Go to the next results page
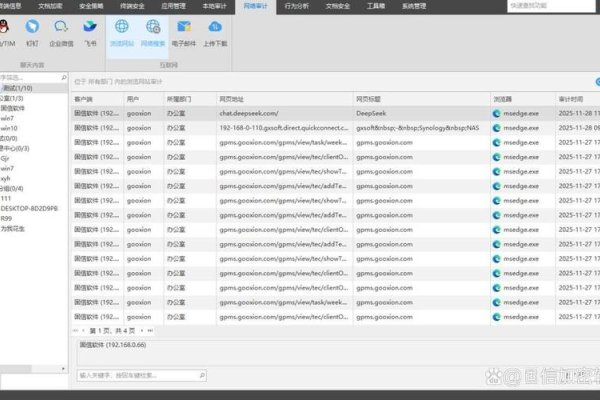Viewport: 600px width, 400px height. (142, 330)
